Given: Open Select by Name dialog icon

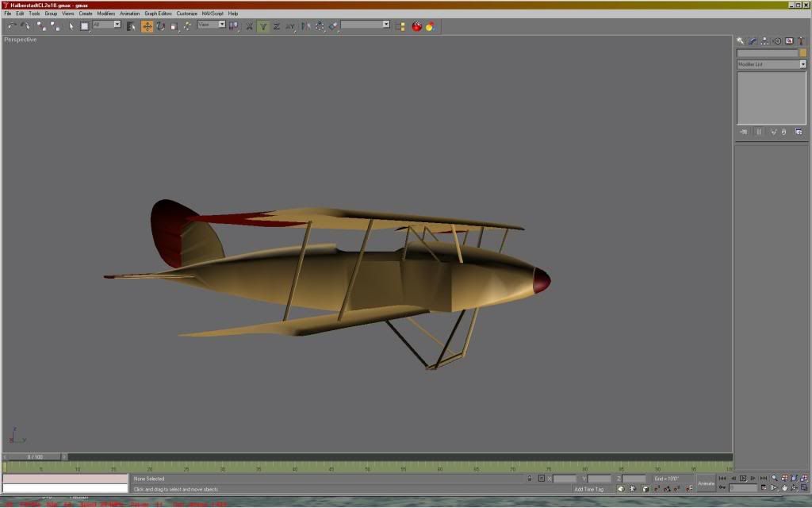Looking at the screenshot, I should 131,26.
